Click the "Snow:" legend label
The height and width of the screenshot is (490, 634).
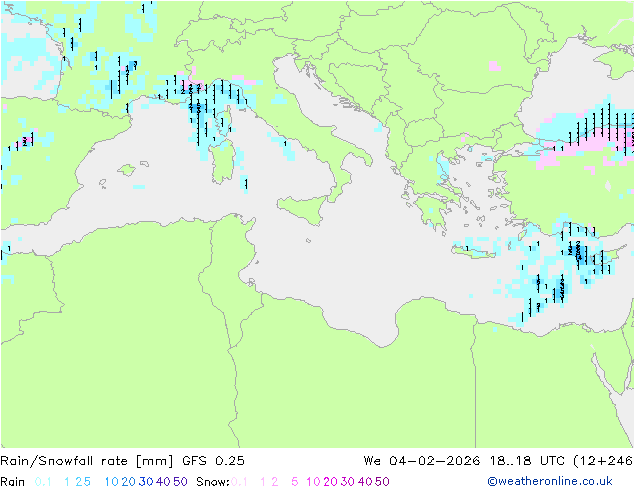(213, 482)
